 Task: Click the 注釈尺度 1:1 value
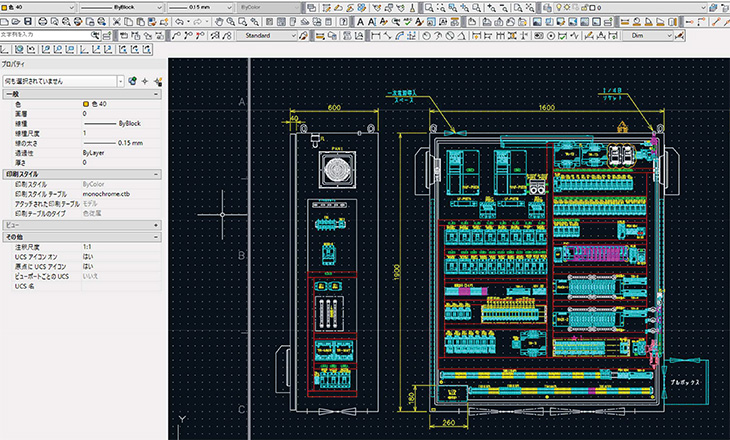click(x=87, y=247)
